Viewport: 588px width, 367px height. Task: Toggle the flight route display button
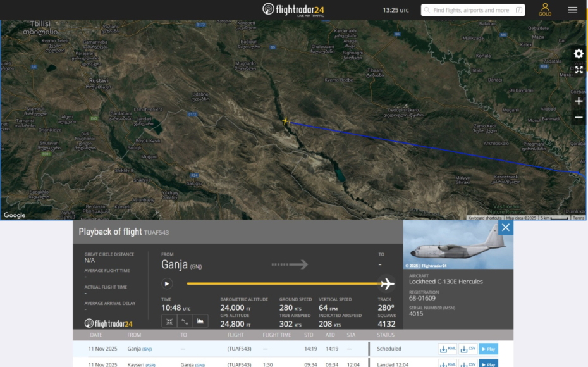pyautogui.click(x=185, y=321)
